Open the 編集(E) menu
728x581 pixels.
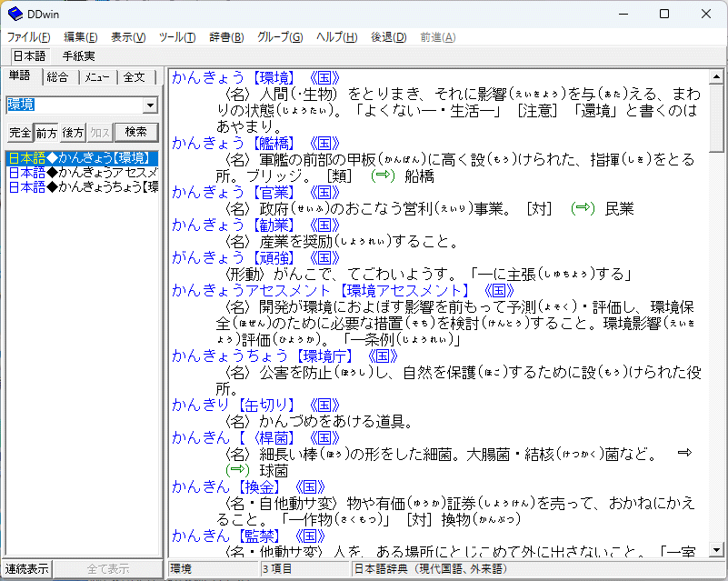[81, 37]
